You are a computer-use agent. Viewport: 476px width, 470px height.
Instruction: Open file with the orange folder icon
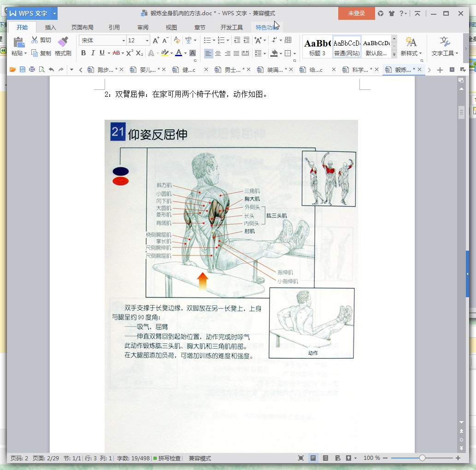[13, 70]
